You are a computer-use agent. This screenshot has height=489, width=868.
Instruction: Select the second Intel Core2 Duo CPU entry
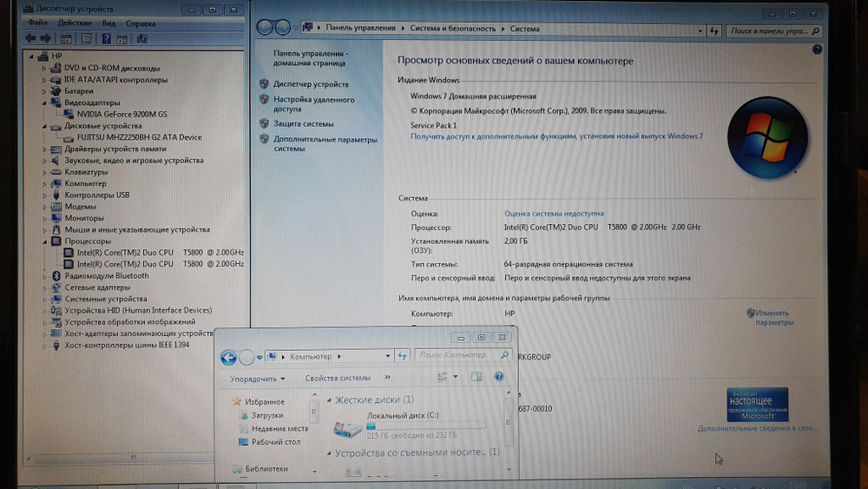click(x=160, y=264)
